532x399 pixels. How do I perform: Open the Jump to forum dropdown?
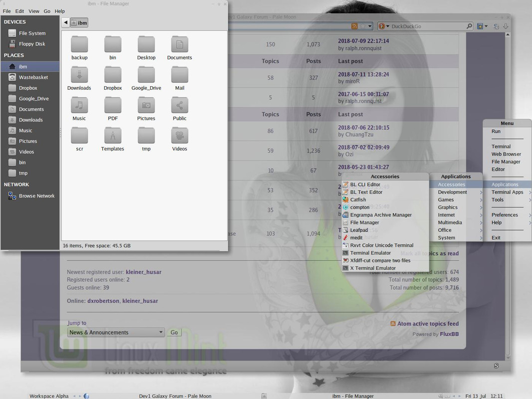pyautogui.click(x=116, y=333)
